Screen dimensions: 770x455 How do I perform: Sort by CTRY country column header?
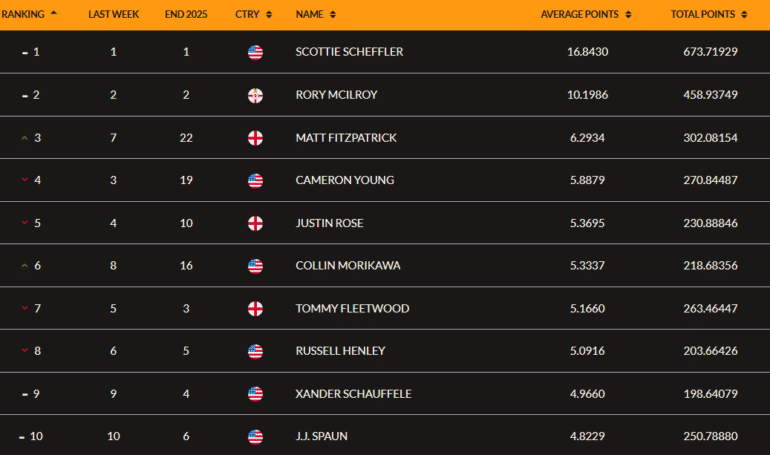click(252, 15)
